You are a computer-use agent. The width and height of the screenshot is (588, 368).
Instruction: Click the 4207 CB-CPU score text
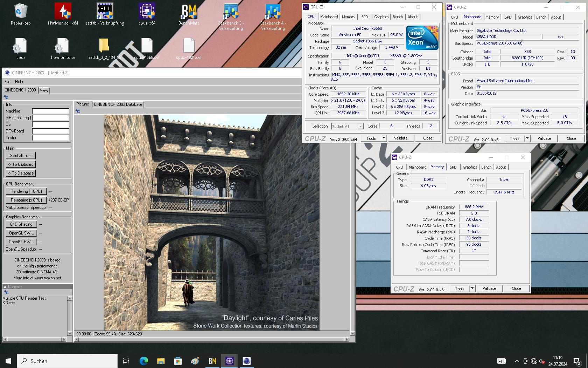pyautogui.click(x=59, y=200)
